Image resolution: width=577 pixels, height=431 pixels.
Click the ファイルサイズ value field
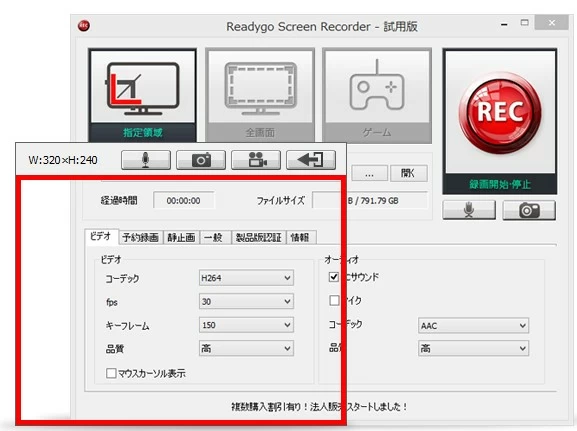tap(370, 201)
